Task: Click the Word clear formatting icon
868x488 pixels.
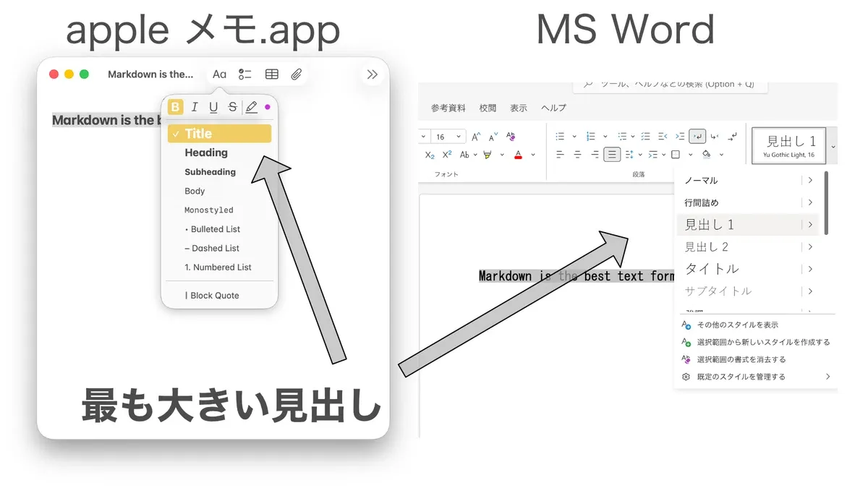Action: [511, 137]
